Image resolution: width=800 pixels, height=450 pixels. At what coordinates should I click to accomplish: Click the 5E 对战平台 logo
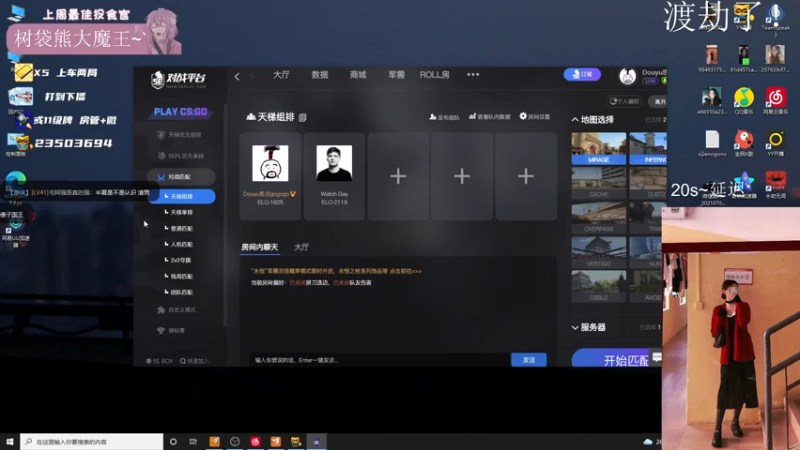179,79
